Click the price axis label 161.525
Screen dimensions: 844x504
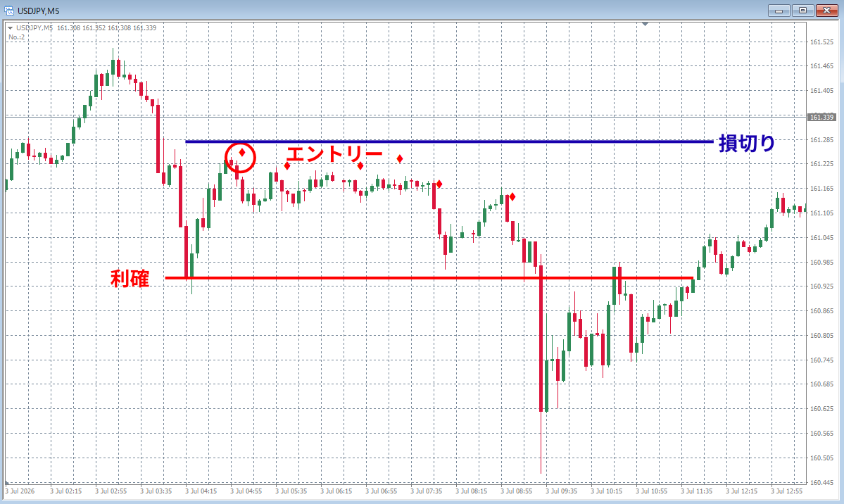[x=821, y=42]
